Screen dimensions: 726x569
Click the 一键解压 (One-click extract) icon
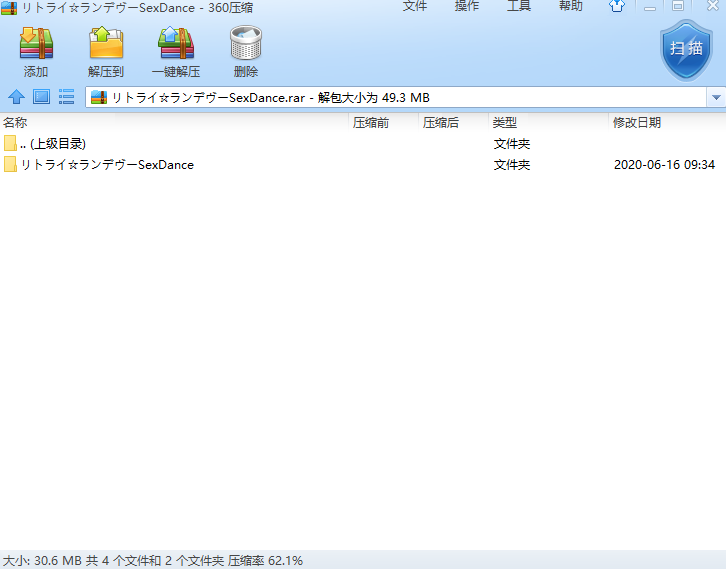[176, 46]
